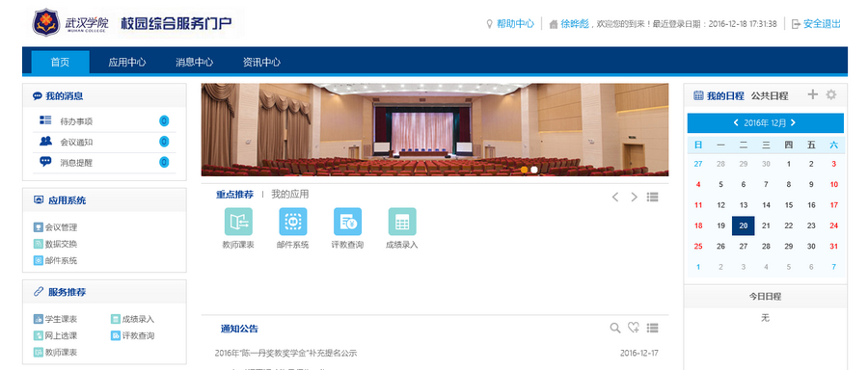Go to previous page of recommended apps

(x=615, y=197)
